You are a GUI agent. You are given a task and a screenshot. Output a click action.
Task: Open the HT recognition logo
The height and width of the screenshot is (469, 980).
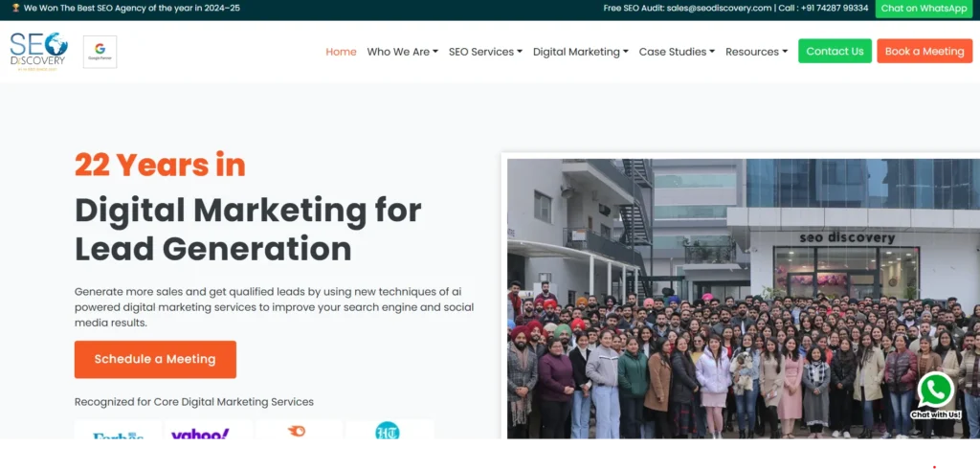point(389,430)
